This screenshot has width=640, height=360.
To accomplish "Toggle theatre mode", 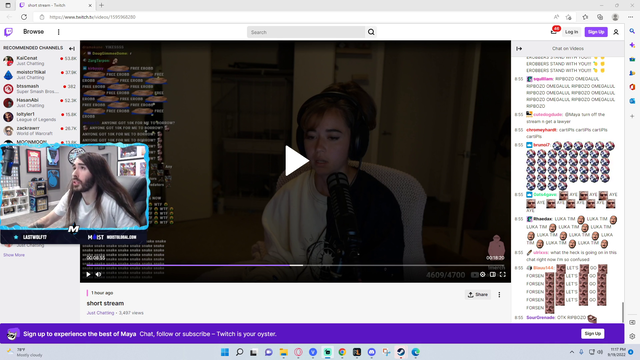I will tap(493, 274).
